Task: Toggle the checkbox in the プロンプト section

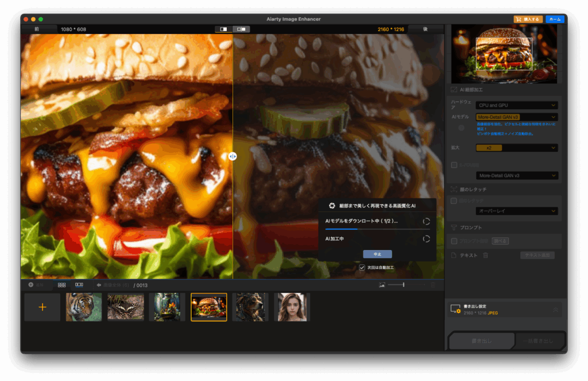Action: point(454,241)
